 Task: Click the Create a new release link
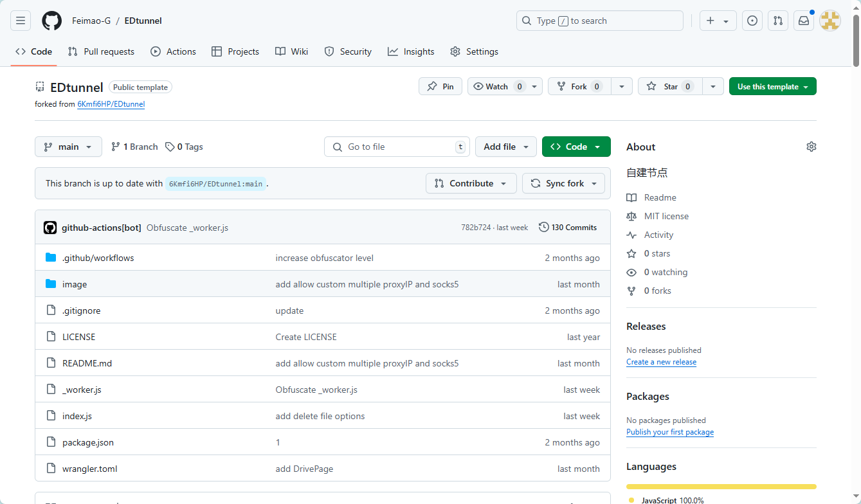(x=662, y=362)
